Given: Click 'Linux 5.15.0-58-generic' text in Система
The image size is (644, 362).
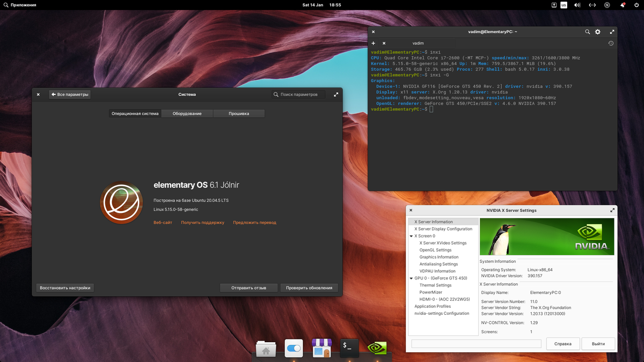Looking at the screenshot, I should tap(175, 209).
